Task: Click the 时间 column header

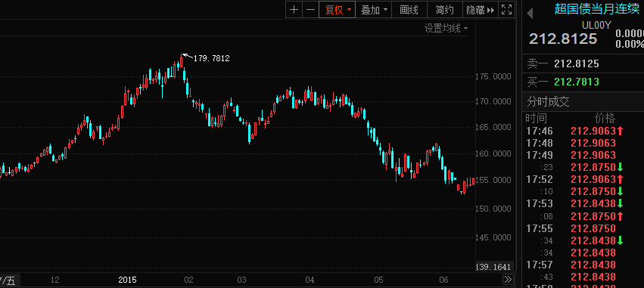Action: click(537, 119)
